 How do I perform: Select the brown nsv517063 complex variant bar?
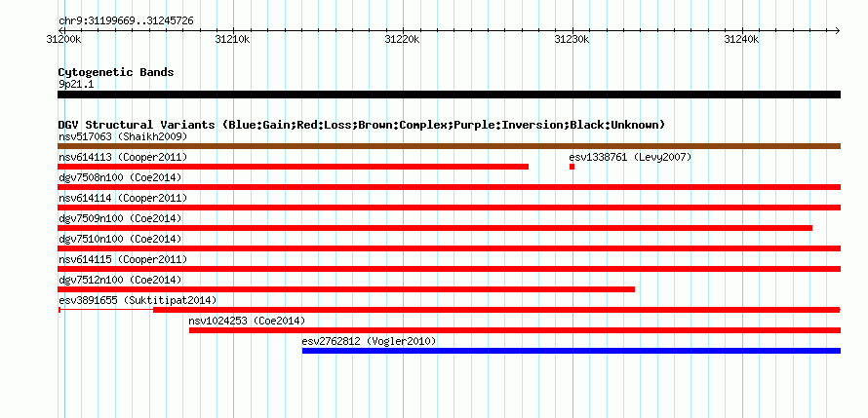(x=449, y=146)
